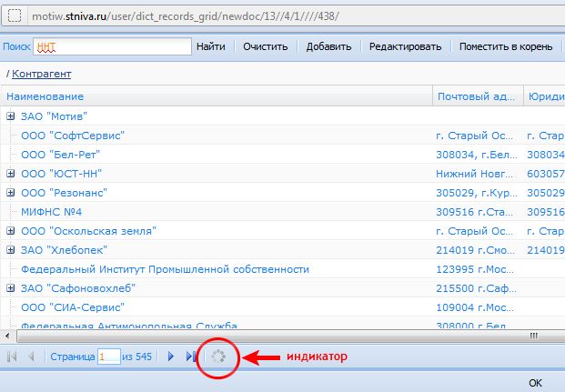This screenshot has width=565, height=392.
Task: Click the Очистить button
Action: coord(265,47)
